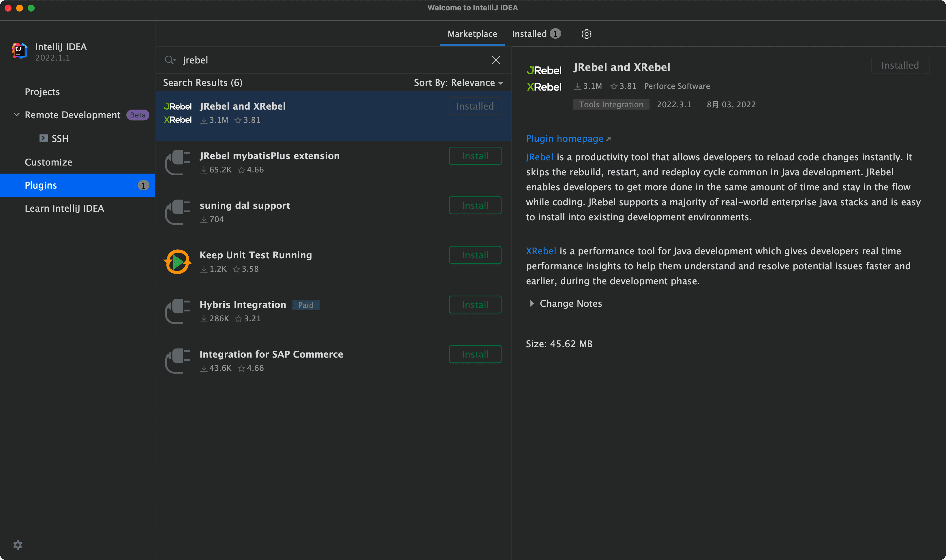Click the JRebel XRebel logo in details panel

544,78
